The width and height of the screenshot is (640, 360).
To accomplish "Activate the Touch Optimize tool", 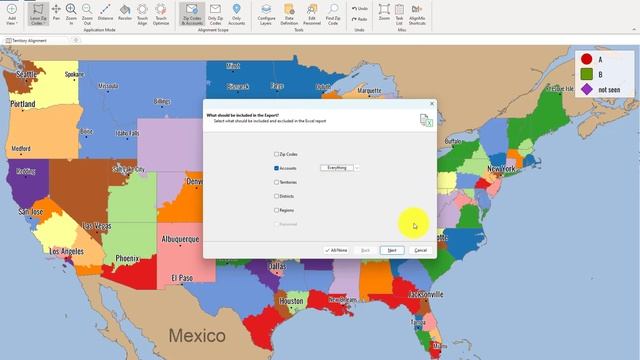I will [x=161, y=15].
